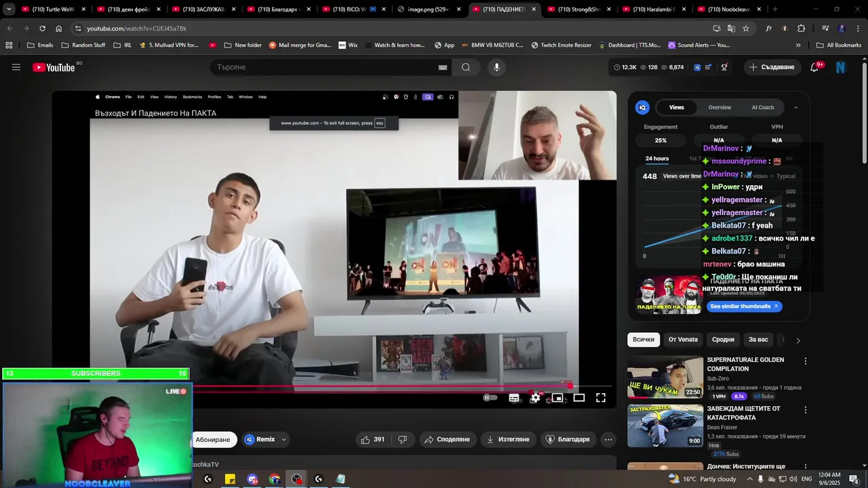
Task: Click the Създаване create button
Action: coord(772,67)
